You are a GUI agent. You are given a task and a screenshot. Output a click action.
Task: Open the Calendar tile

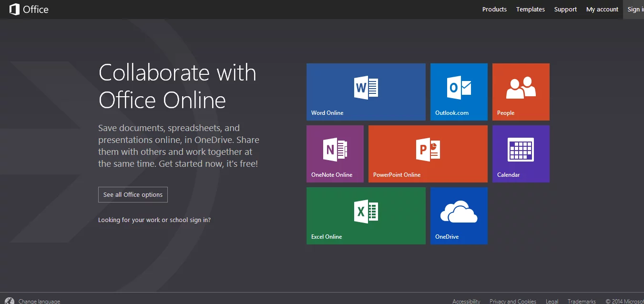click(x=521, y=153)
